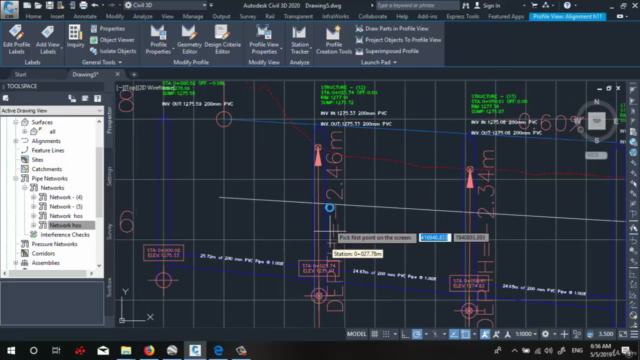Open Profile View Properties

[x=264, y=40]
